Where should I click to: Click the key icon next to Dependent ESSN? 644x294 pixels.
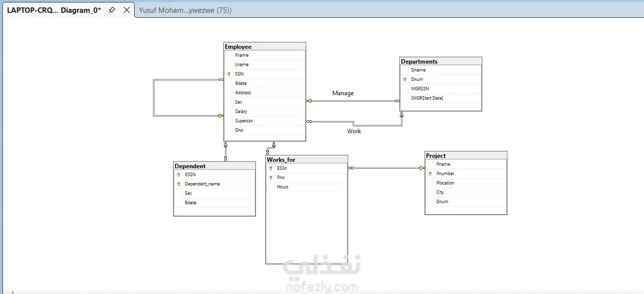179,175
